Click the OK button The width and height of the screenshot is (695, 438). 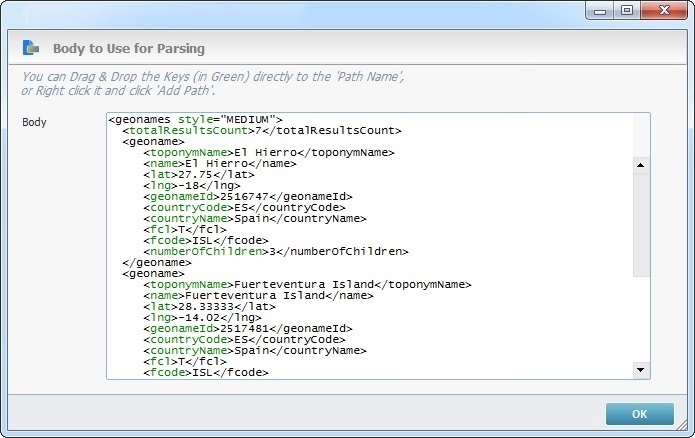point(639,413)
